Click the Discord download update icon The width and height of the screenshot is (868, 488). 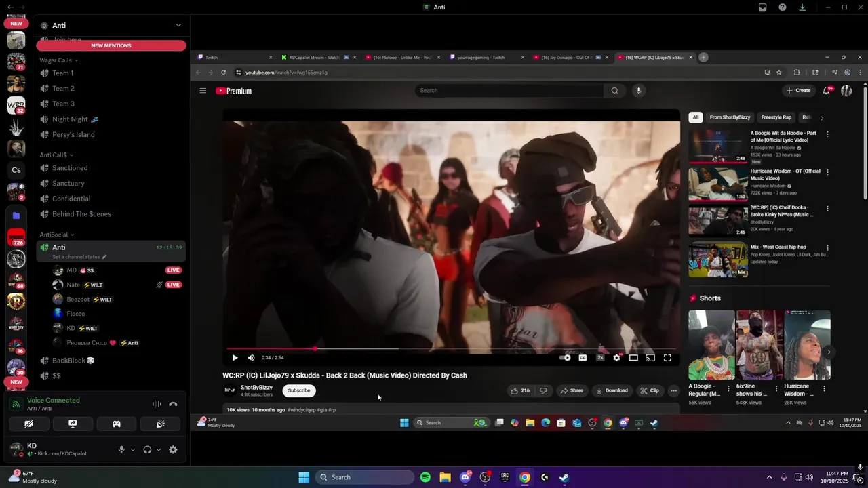(802, 7)
